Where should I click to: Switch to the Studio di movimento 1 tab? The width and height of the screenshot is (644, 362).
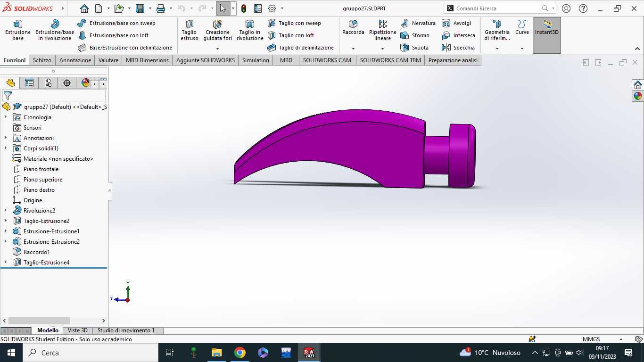coord(126,330)
